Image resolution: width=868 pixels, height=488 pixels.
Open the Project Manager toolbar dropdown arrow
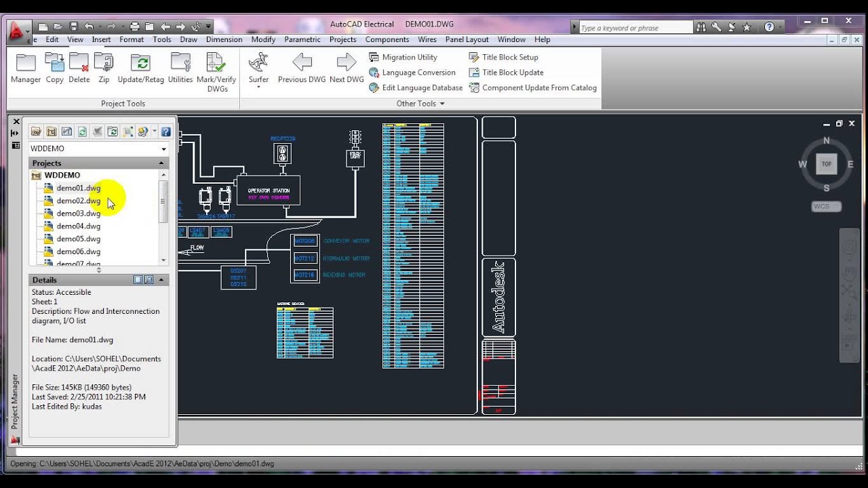pos(155,131)
